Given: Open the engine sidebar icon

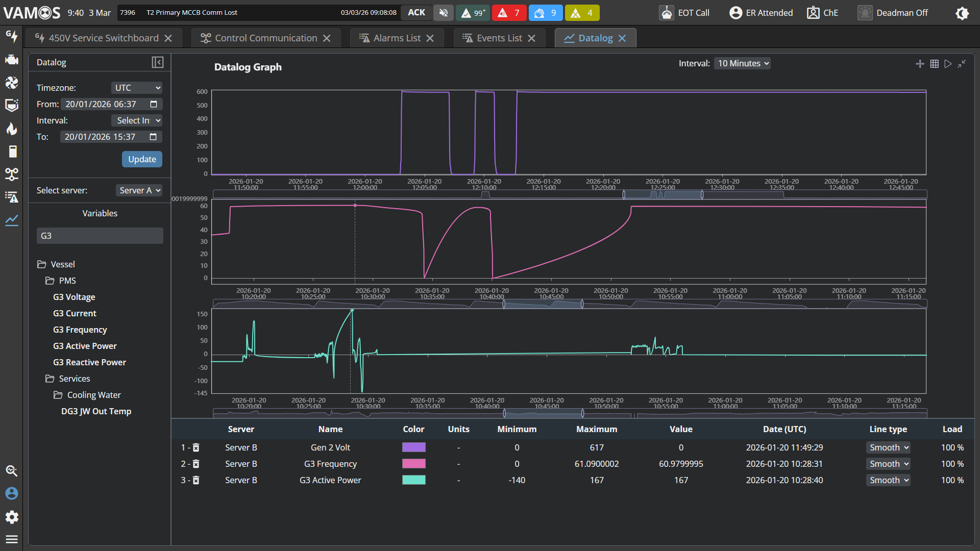Looking at the screenshot, I should click(x=11, y=60).
